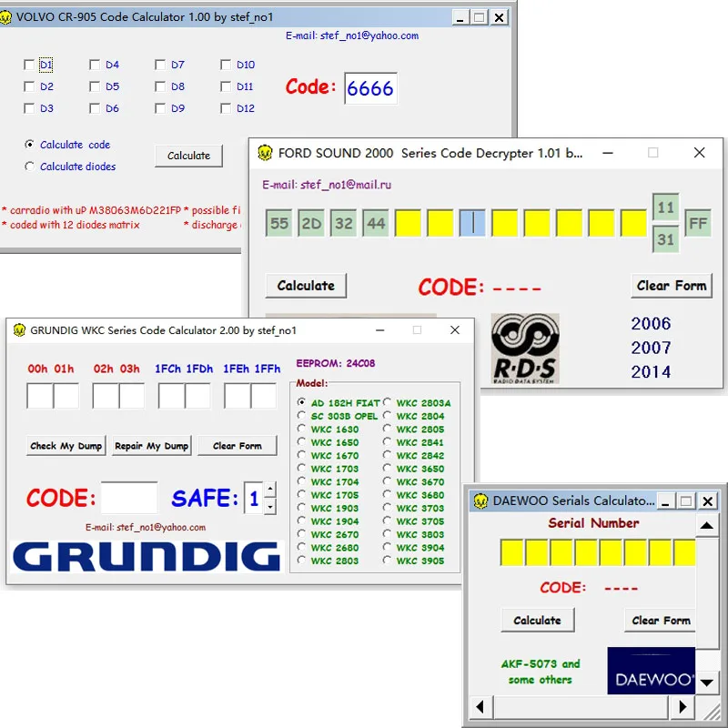The height and width of the screenshot is (728, 728).
Task: Click the Daewoo scrollbar down arrow
Action: coord(707,682)
